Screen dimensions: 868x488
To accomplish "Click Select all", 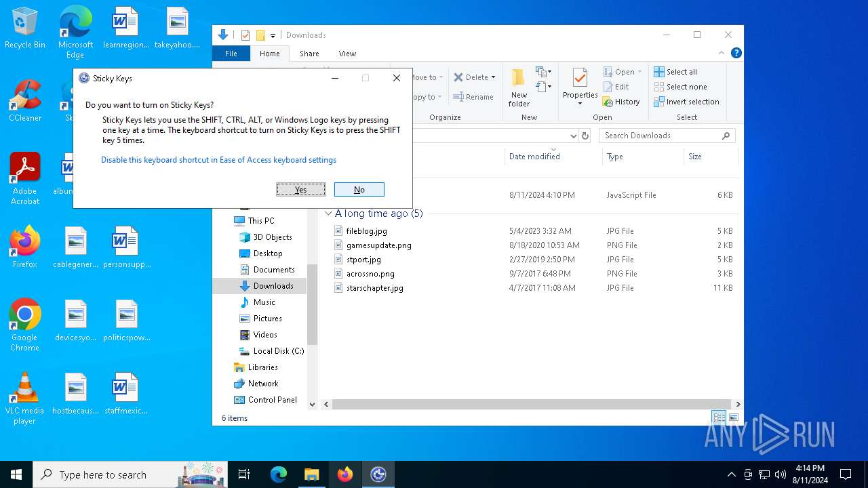I will coord(675,72).
